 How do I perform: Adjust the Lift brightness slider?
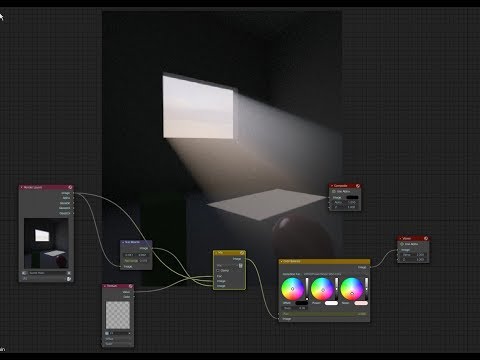(x=307, y=289)
